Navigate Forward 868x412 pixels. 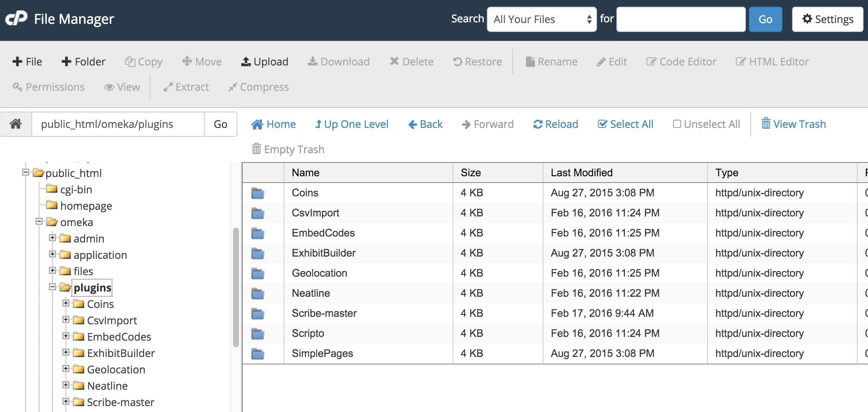[488, 124]
